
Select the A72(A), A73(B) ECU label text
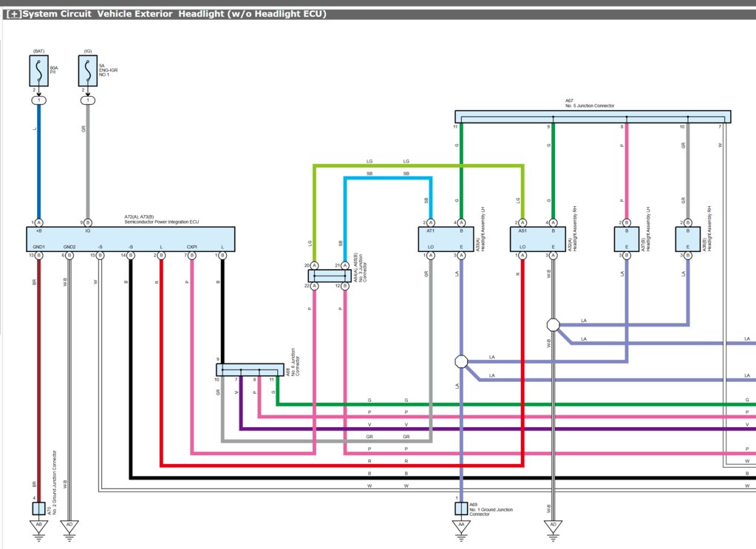click(140, 217)
